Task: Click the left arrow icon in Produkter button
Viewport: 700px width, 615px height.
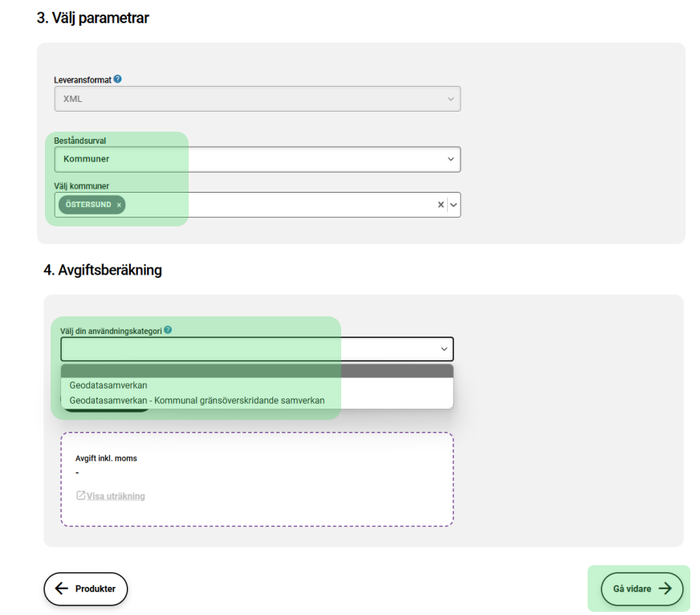Action: 62,589
